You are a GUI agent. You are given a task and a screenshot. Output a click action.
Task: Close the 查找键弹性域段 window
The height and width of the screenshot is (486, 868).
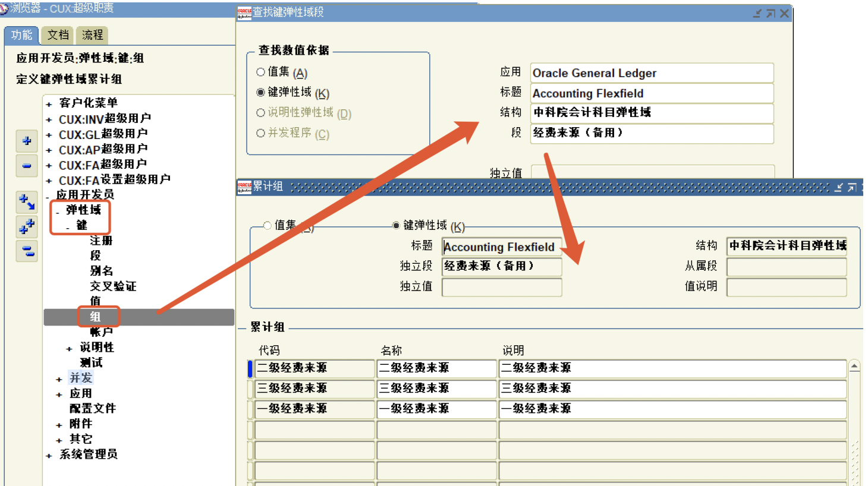point(784,13)
